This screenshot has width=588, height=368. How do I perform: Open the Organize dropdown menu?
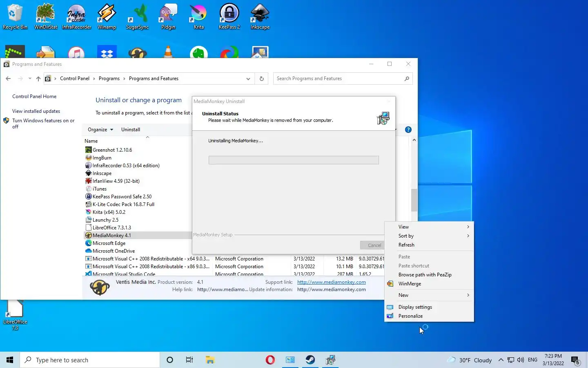100,130
